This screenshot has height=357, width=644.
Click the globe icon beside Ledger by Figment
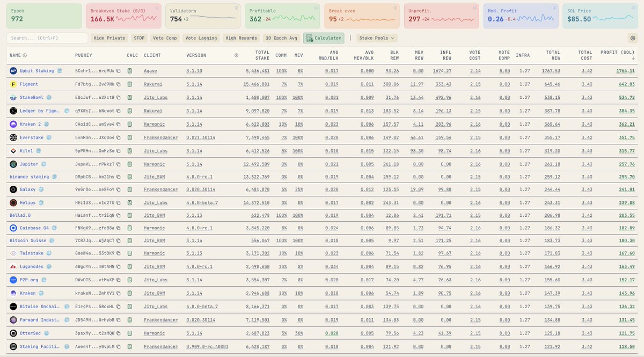(67, 111)
